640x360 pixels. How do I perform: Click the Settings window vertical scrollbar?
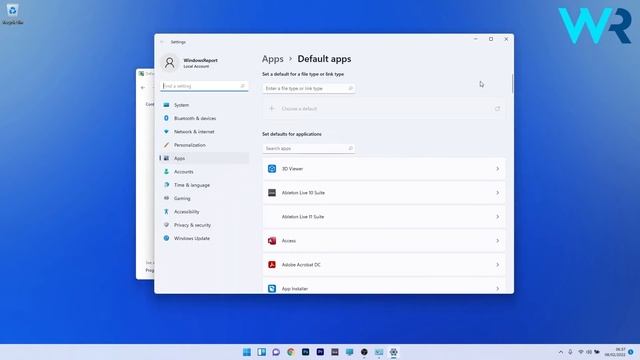tap(512, 84)
